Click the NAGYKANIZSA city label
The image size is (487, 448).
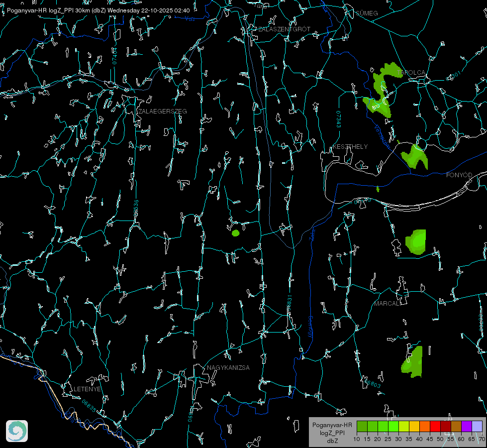tap(228, 368)
